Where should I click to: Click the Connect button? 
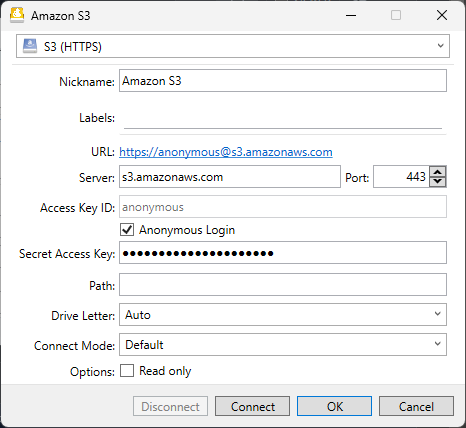coord(252,406)
